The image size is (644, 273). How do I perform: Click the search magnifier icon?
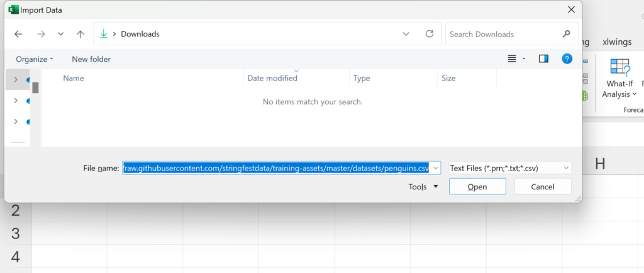pos(565,34)
